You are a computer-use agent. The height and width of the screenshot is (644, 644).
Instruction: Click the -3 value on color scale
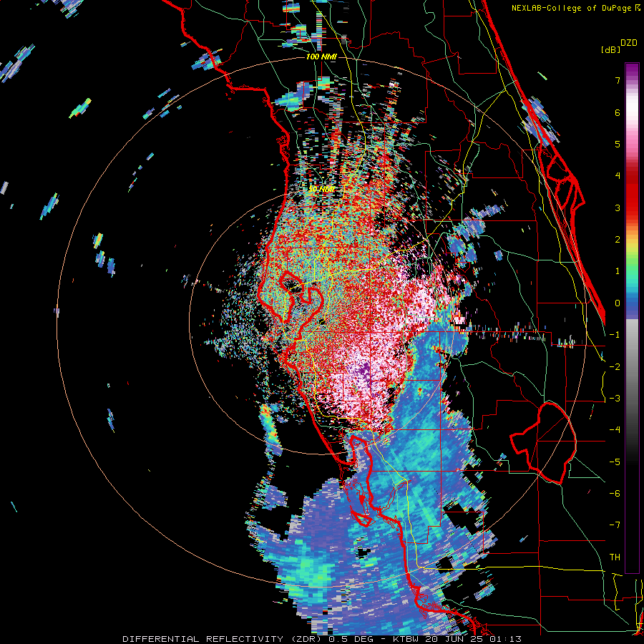pyautogui.click(x=615, y=399)
